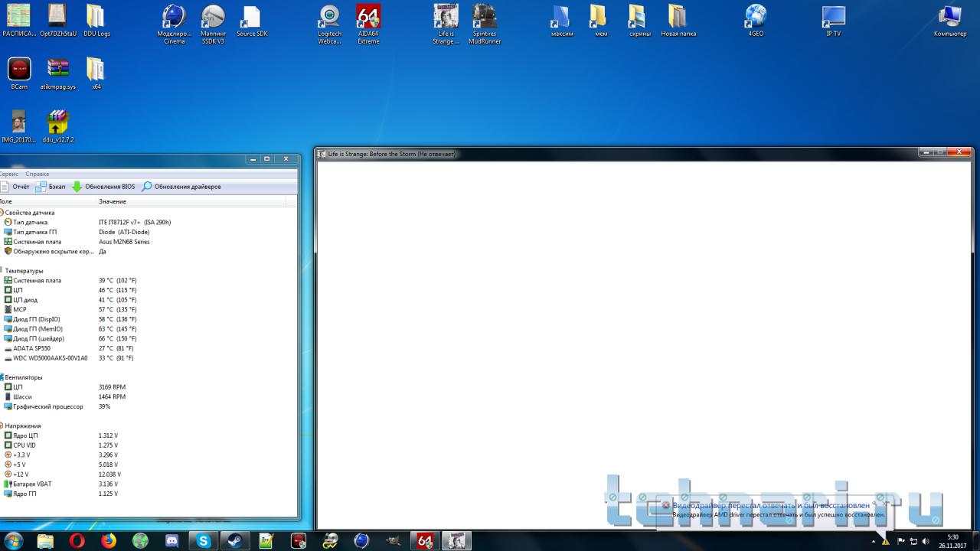Select the ЦП диод temperature row
The image size is (980, 551).
click(x=149, y=300)
